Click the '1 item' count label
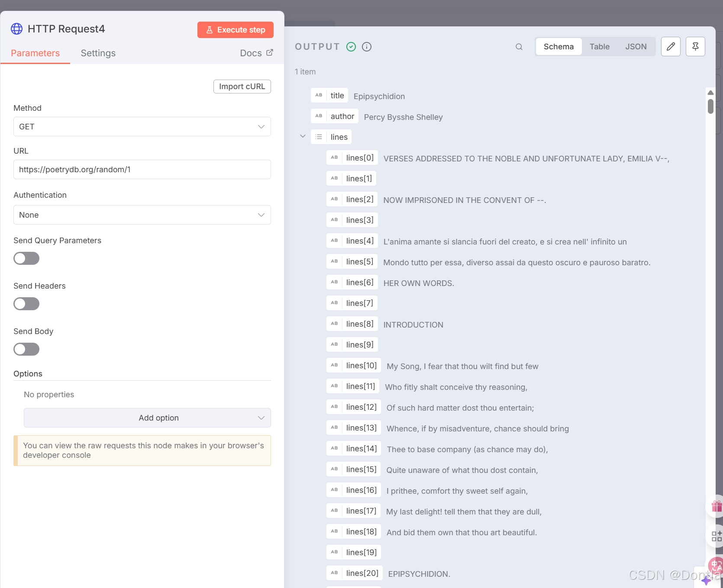723x588 pixels. [305, 72]
